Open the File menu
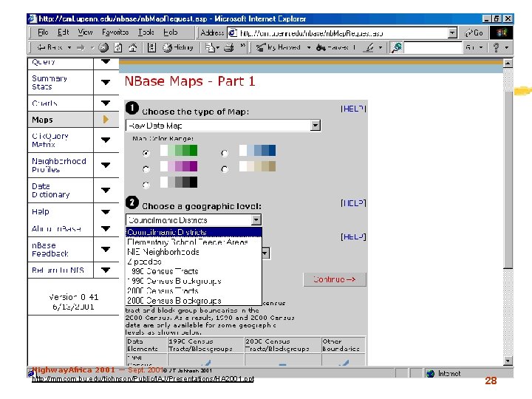Viewport: 532px width, 399px height. tap(43, 33)
